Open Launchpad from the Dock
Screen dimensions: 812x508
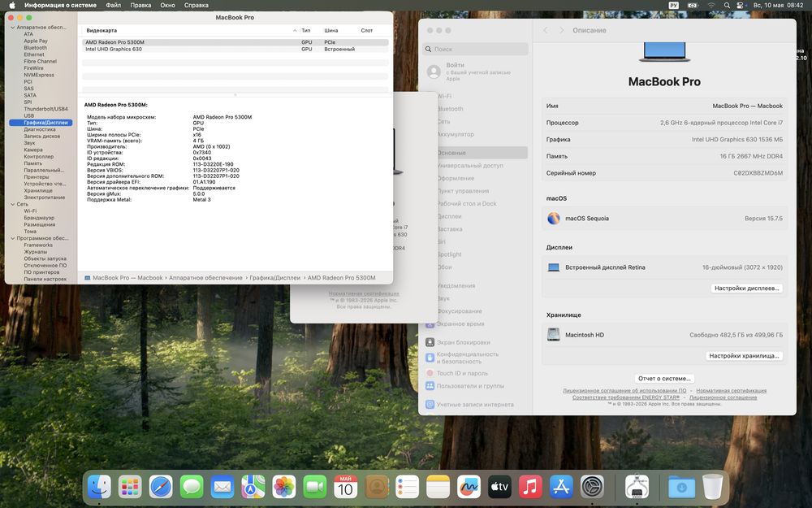tap(129, 487)
